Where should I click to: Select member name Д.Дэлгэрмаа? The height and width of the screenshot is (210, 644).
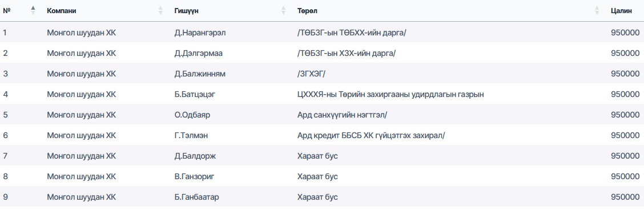198,53
